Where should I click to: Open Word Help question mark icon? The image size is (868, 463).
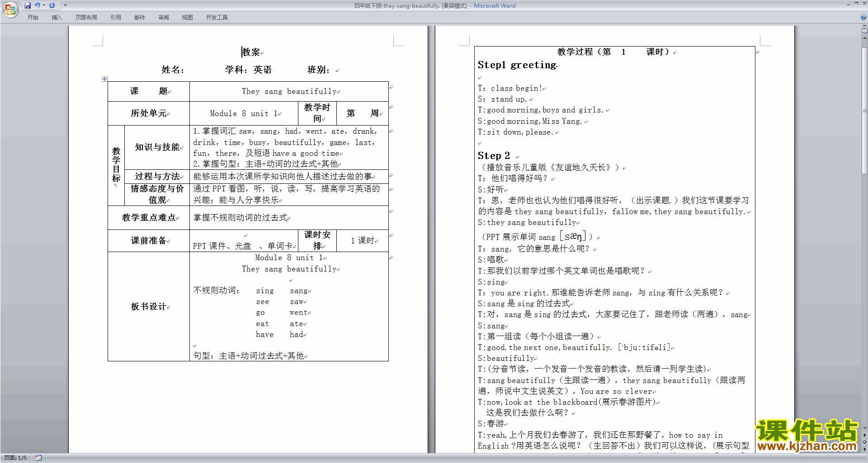tap(863, 18)
